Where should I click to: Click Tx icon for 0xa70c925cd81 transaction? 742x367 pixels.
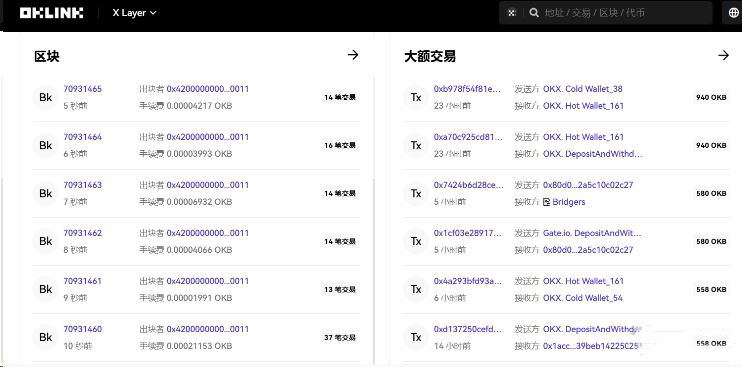point(416,145)
